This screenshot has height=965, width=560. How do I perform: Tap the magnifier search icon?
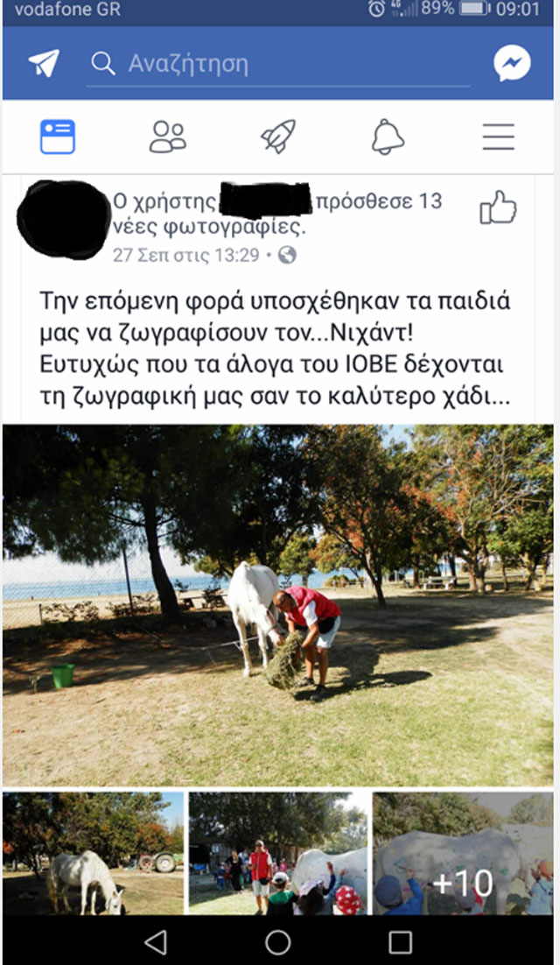[102, 63]
